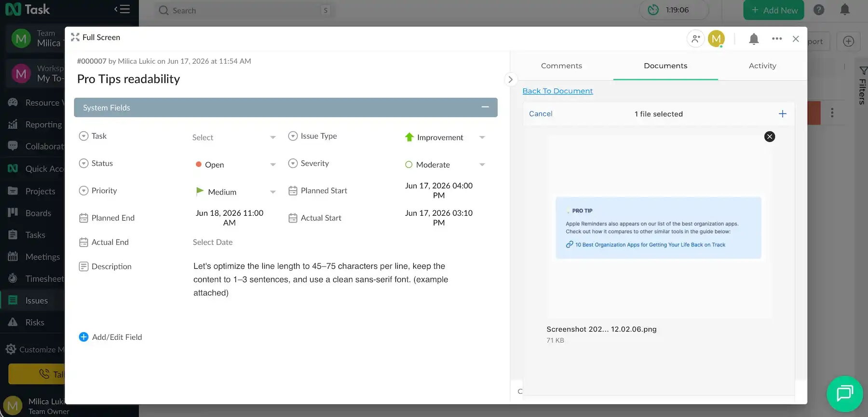Open the Task select dropdown
Viewport: 868px width, 417px height.
pyautogui.click(x=233, y=138)
